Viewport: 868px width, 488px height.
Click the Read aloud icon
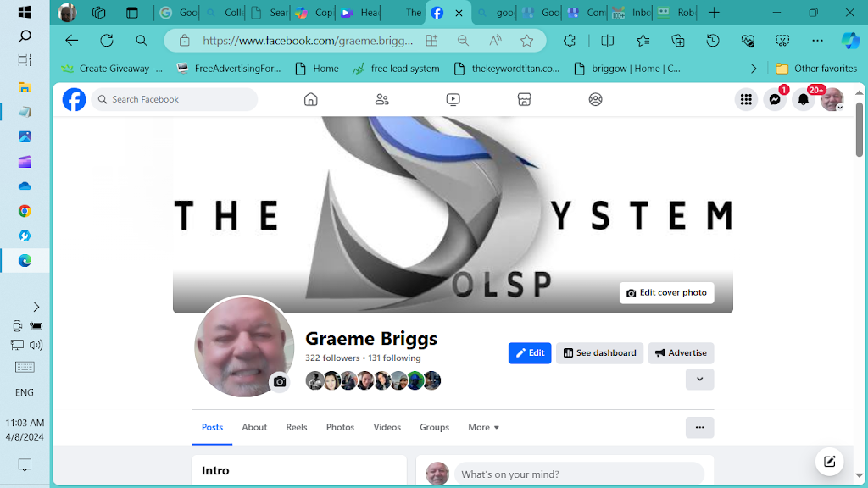(495, 41)
